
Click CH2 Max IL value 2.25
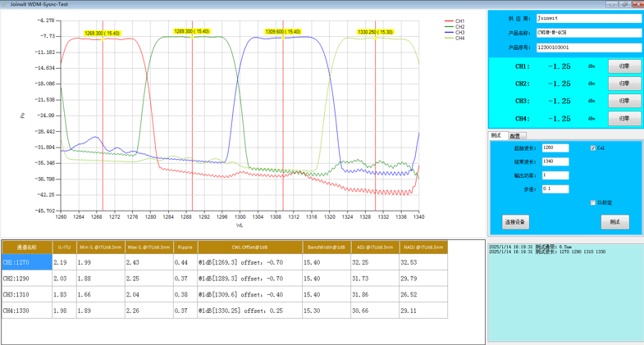(x=148, y=279)
